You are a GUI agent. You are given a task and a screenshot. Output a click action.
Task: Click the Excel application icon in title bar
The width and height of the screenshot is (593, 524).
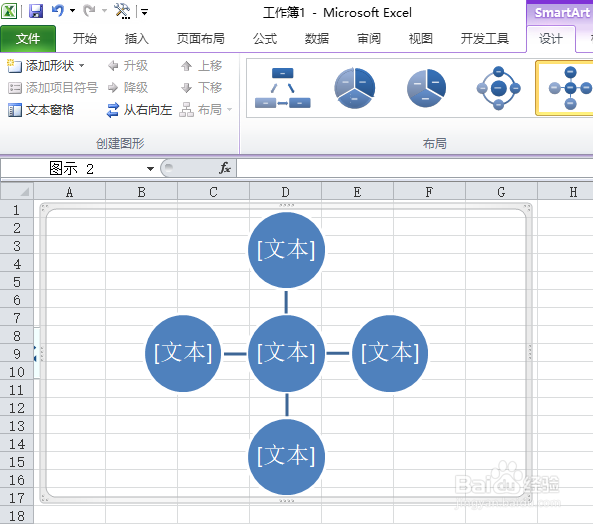point(9,11)
